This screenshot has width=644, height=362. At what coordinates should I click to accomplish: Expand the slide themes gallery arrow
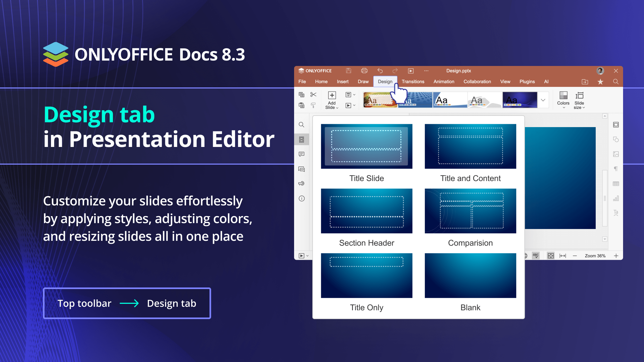click(543, 100)
